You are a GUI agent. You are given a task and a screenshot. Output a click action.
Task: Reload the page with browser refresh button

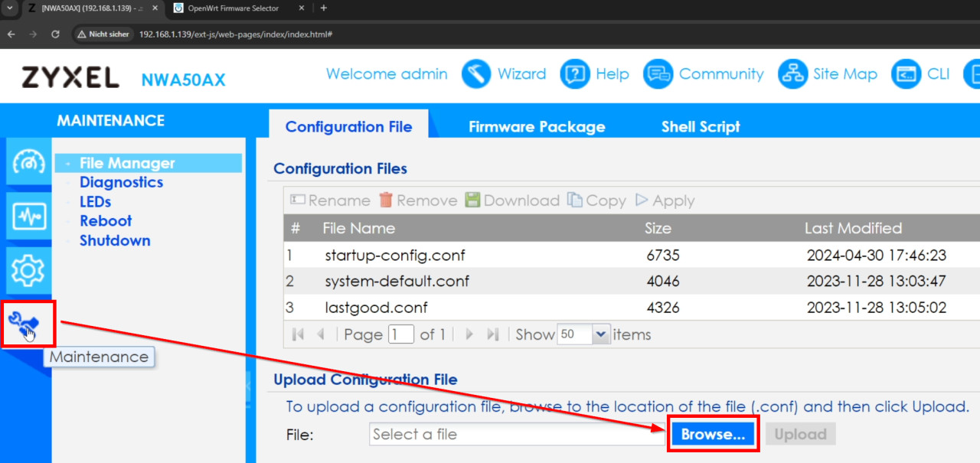tap(55, 34)
